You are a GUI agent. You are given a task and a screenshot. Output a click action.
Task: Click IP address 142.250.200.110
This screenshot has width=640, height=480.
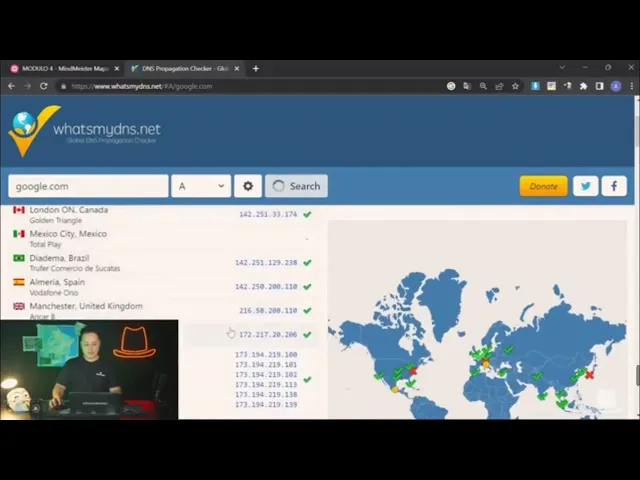(266, 287)
